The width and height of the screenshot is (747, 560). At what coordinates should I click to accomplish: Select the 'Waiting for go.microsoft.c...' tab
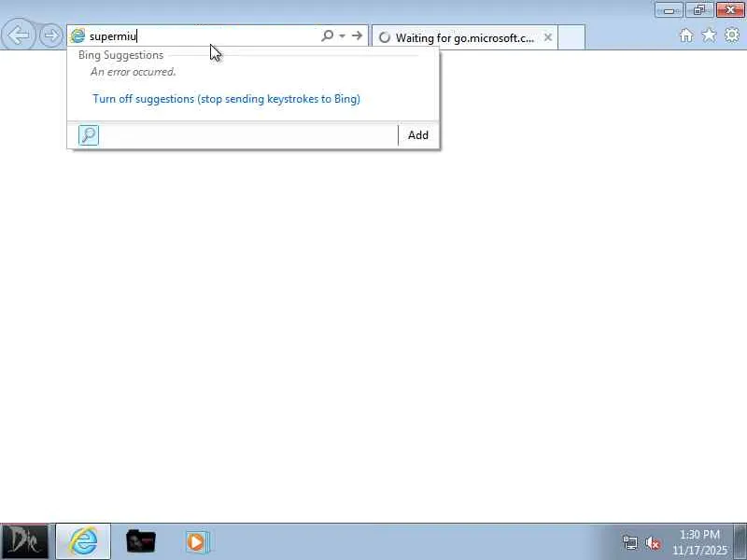[x=464, y=37]
